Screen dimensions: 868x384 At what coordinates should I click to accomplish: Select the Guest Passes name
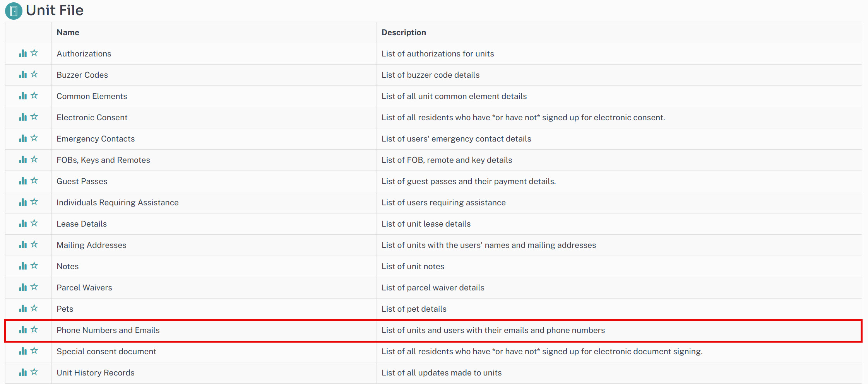[x=82, y=181]
